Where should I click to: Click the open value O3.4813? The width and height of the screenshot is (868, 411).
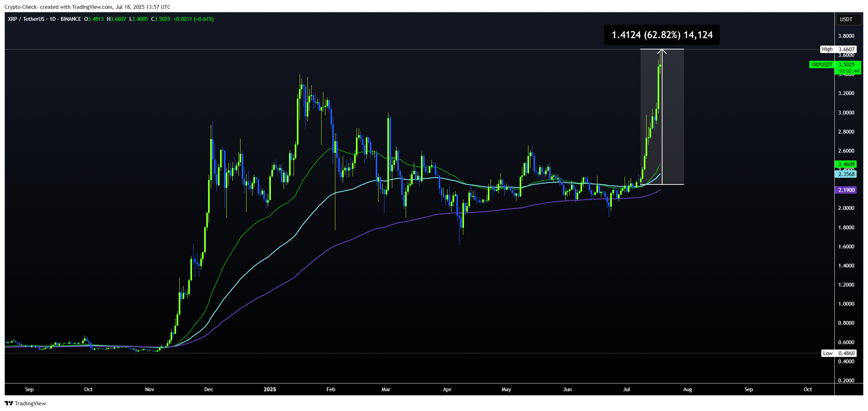point(94,19)
